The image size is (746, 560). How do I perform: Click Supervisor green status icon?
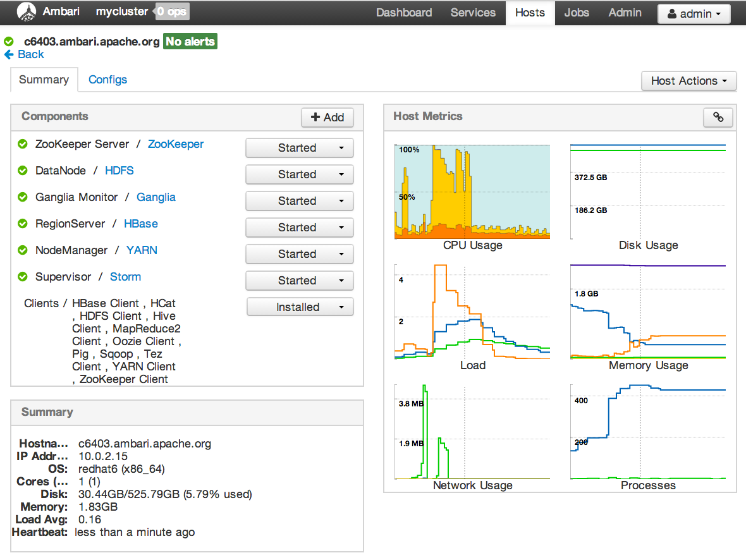tap(22, 277)
